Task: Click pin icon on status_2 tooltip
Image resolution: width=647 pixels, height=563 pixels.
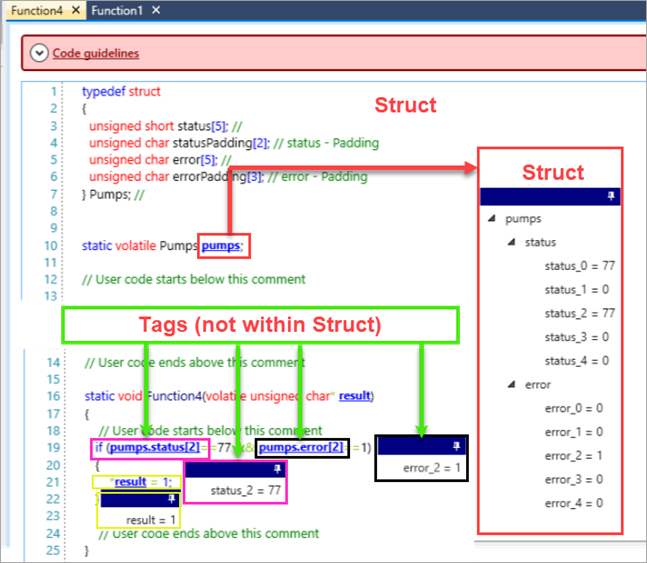Action: 277,469
